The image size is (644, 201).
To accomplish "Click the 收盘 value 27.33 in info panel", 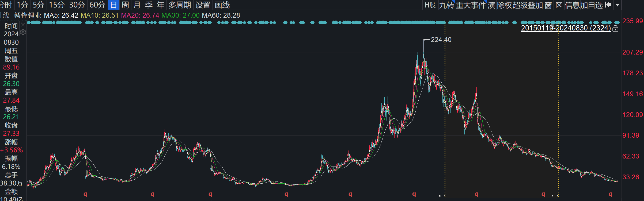I will [x=11, y=133].
